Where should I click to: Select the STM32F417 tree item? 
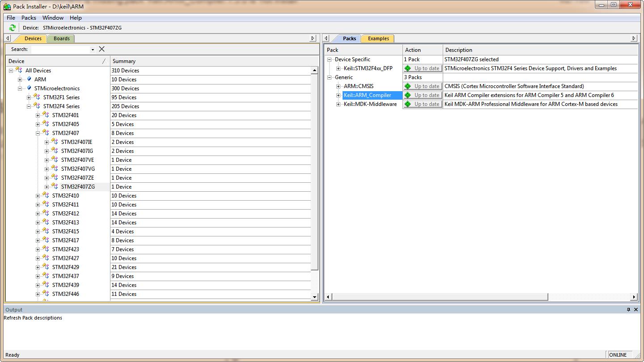(x=65, y=240)
